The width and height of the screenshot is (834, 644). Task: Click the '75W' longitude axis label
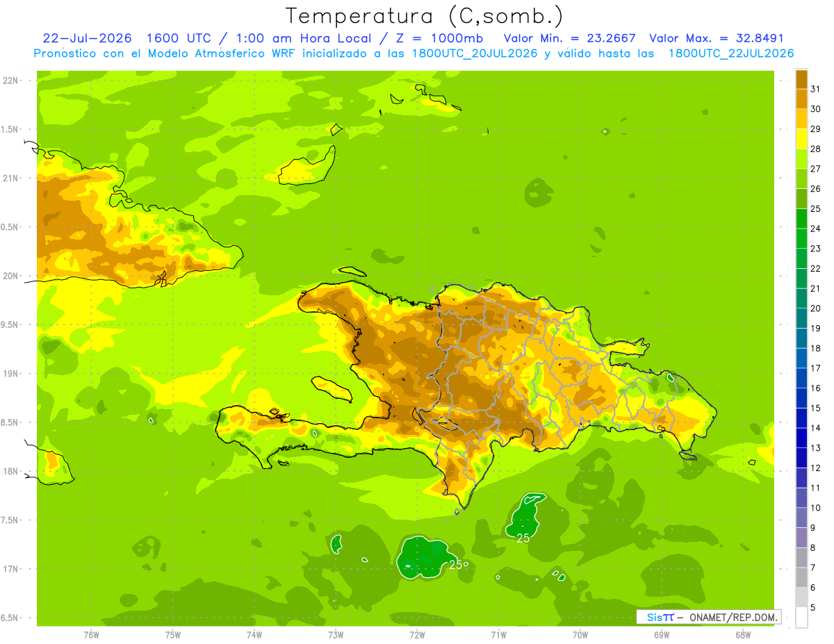173,635
